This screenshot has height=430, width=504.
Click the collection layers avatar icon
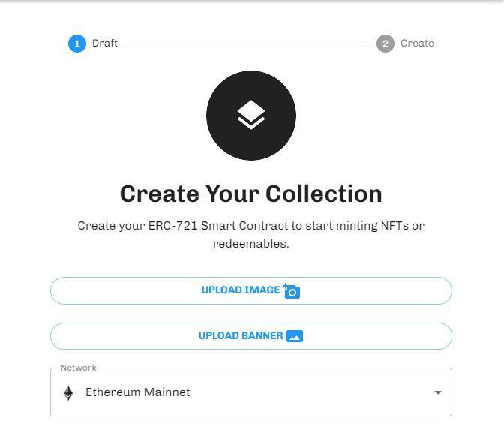(x=251, y=115)
